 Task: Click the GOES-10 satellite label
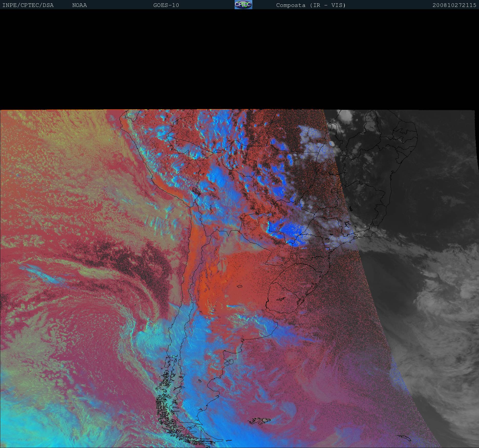[166, 5]
